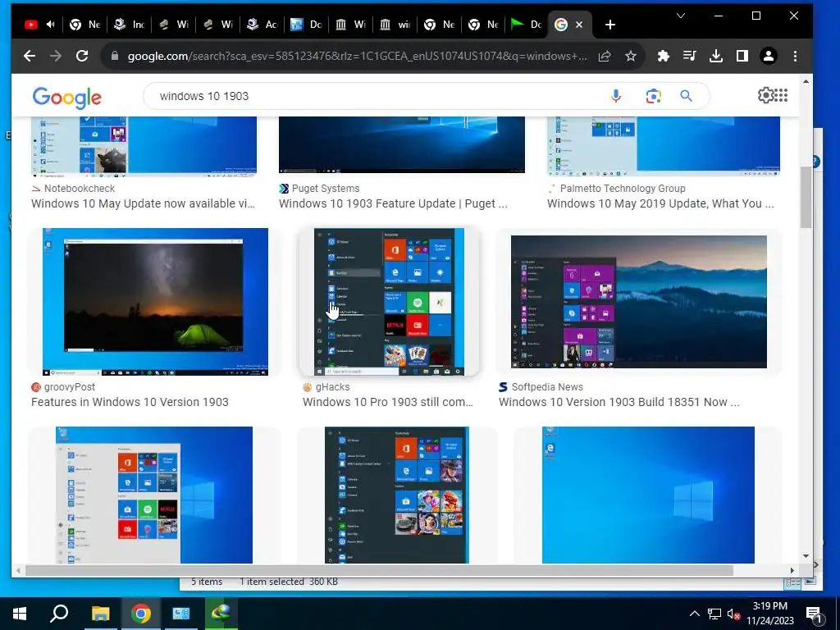Open Chrome's three-dot menu
This screenshot has width=840, height=630.
(x=795, y=56)
